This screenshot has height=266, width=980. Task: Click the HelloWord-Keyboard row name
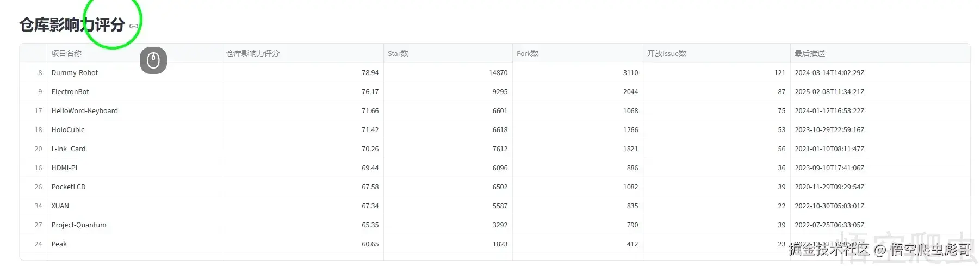[x=85, y=110]
